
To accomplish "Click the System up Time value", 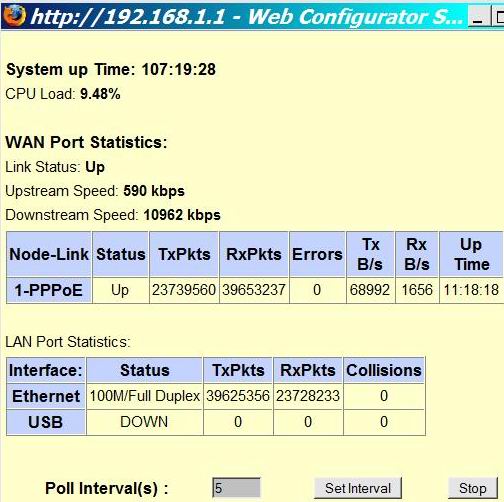I will pos(179,70).
